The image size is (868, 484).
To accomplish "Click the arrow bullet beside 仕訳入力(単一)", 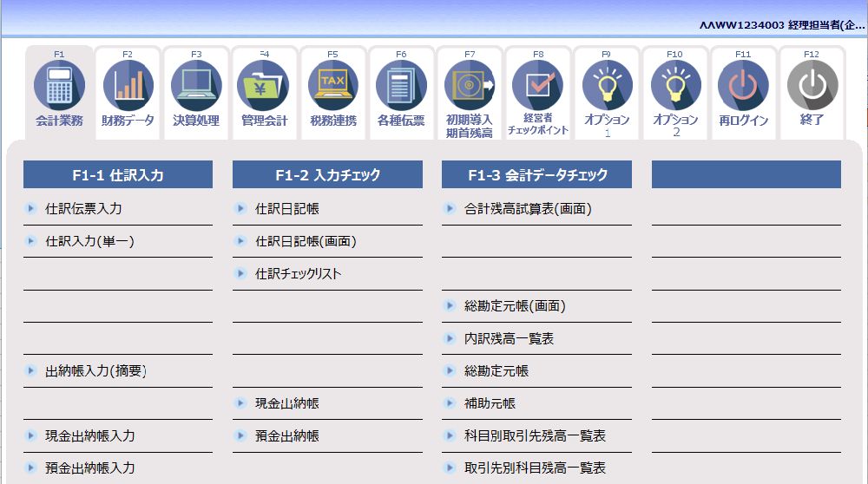I will [x=31, y=241].
